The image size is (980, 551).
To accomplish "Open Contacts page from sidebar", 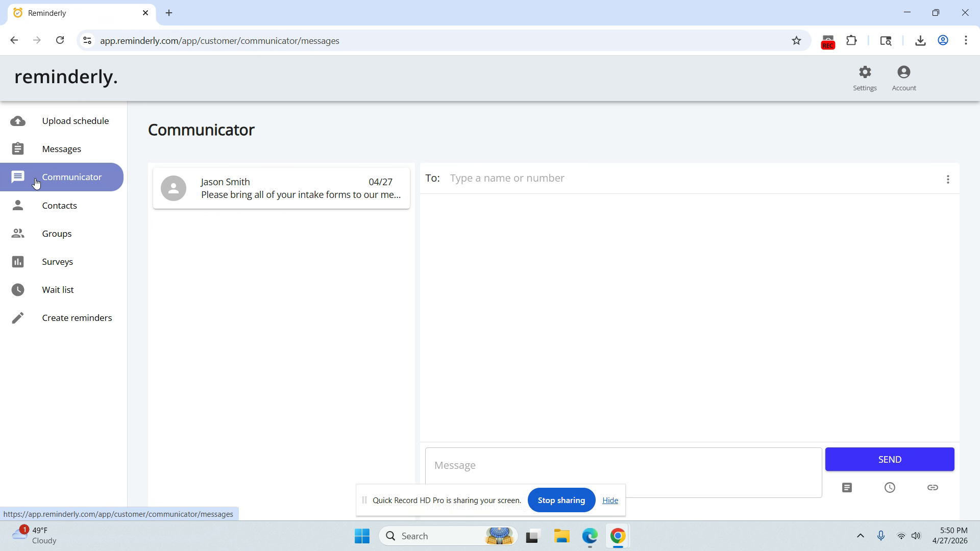I will (60, 206).
